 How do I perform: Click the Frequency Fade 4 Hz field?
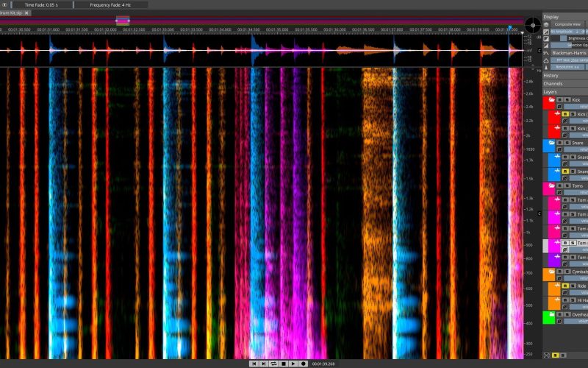tap(110, 5)
